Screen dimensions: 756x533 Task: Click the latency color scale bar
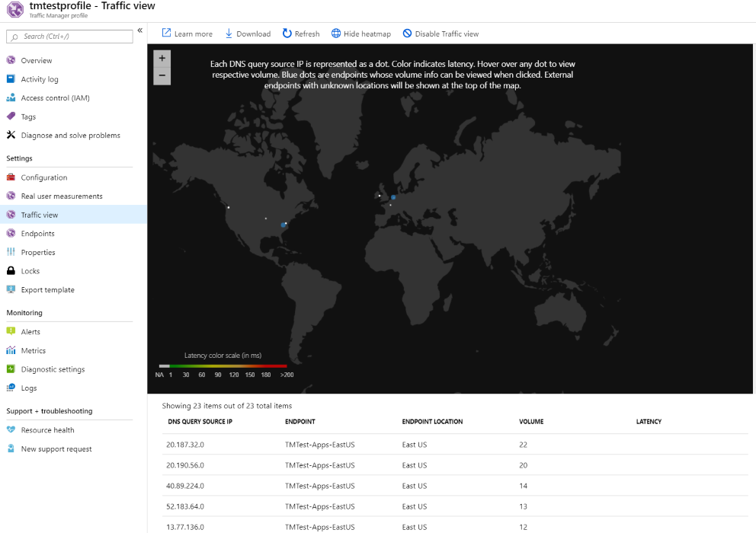click(x=223, y=366)
